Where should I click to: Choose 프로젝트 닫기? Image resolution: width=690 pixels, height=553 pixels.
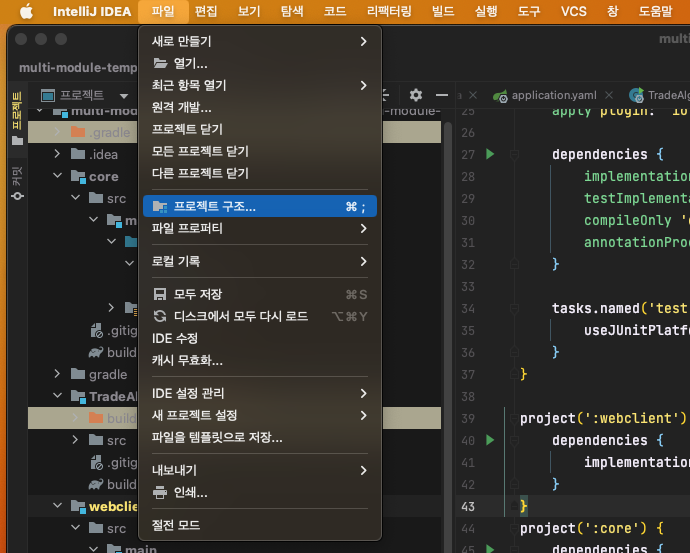(260, 129)
